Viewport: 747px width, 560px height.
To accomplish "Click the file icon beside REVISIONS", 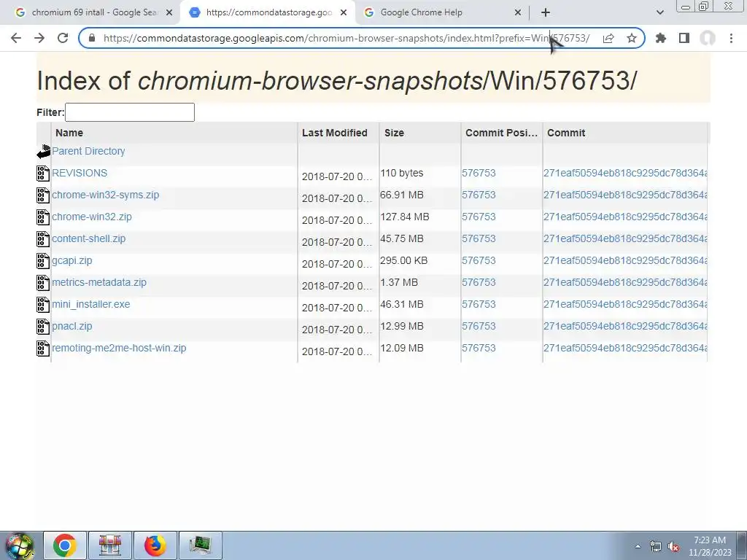I will [43, 174].
